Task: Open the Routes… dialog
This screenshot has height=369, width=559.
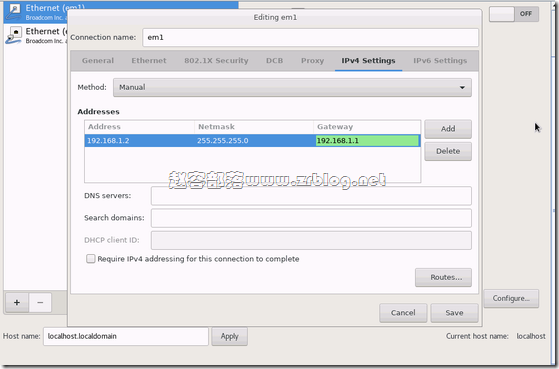Action: tap(443, 277)
